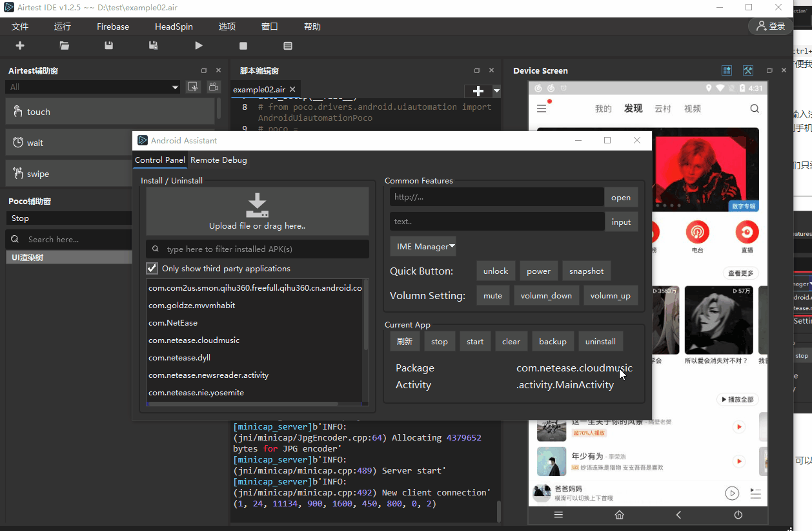
Task: Switch to the Remote Debug tab
Action: [x=219, y=160]
